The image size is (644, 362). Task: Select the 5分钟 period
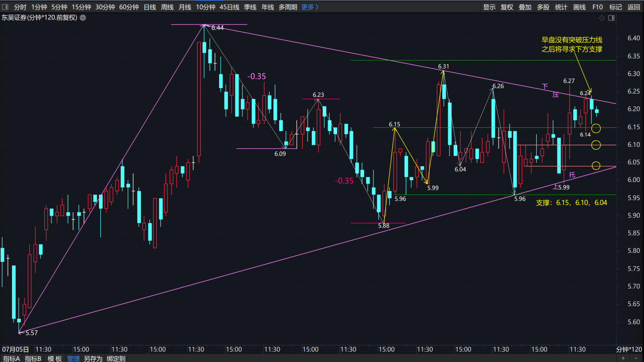(x=59, y=7)
